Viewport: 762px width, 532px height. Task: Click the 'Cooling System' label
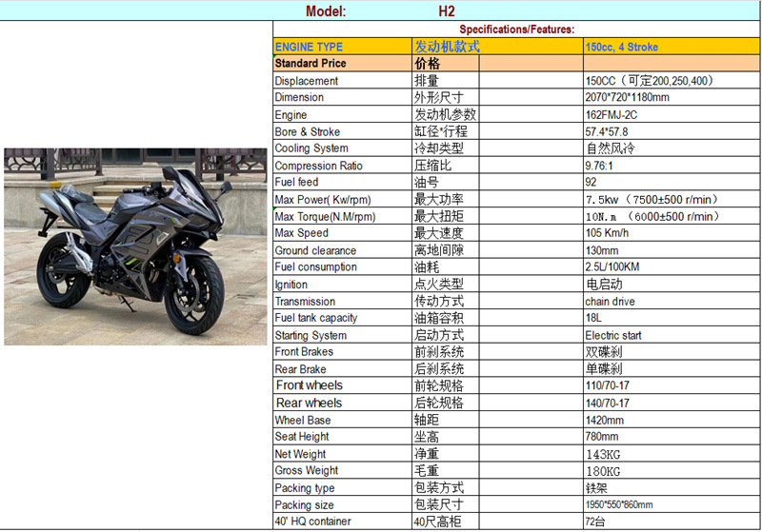pyautogui.click(x=311, y=148)
